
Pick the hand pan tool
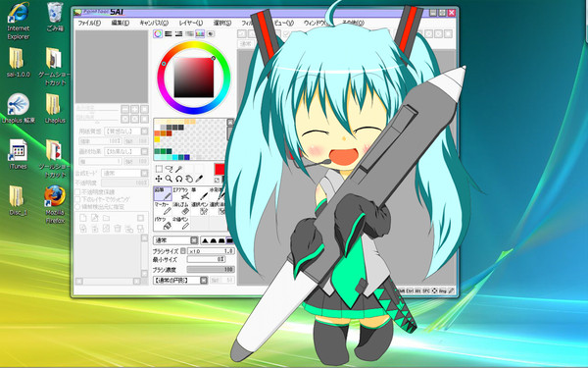pyautogui.click(x=189, y=179)
